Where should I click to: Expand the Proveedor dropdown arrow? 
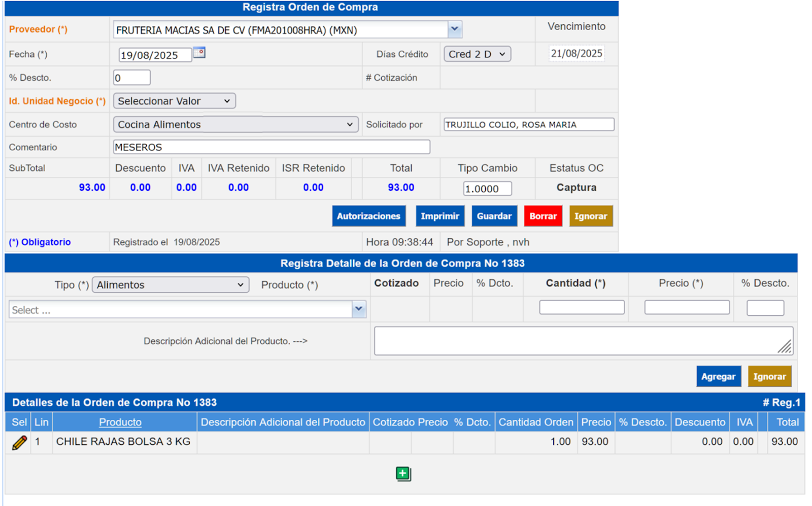455,29
